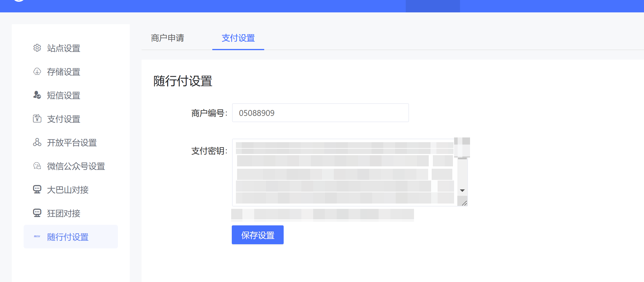Click the cloud icon beside 存储设置
The height and width of the screenshot is (282, 644).
(x=37, y=71)
